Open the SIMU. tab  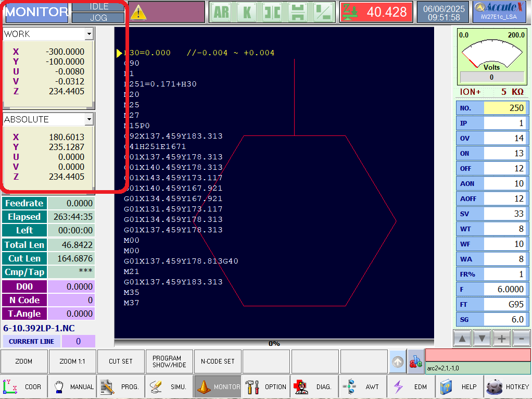pyautogui.click(x=169, y=387)
